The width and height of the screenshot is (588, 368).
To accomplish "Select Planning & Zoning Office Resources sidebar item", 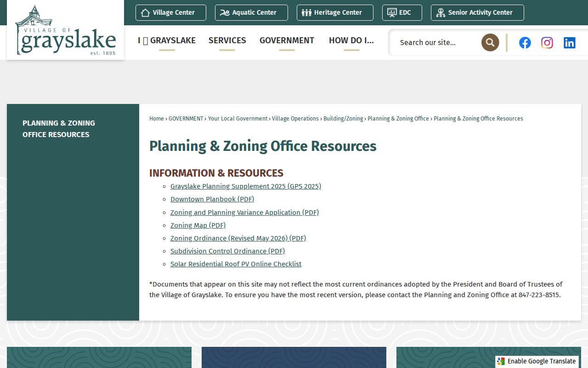I will pos(59,129).
